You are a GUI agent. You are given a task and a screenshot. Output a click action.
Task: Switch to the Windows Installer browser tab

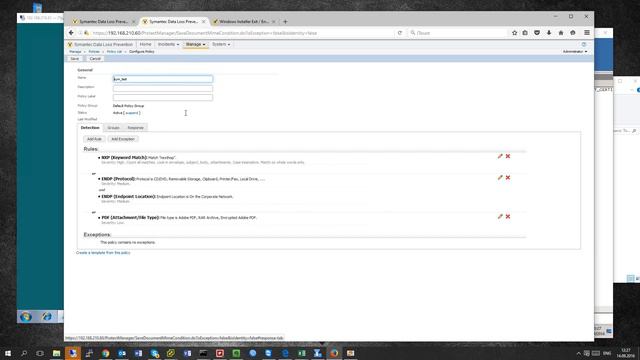(x=244, y=22)
